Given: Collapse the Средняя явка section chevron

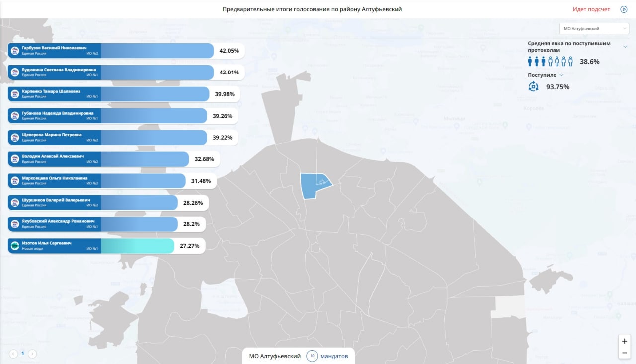Looking at the screenshot, I should [625, 47].
